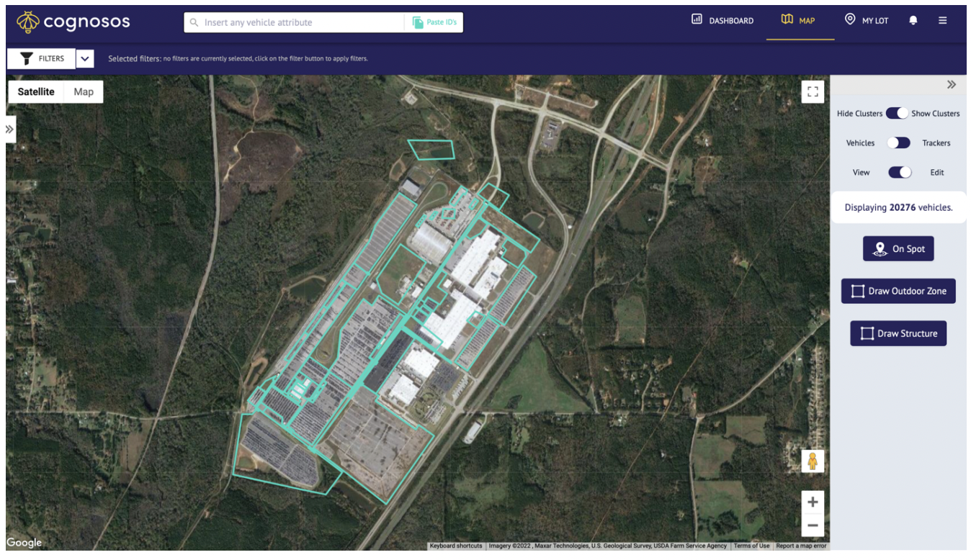Click the Cognosos bee logo
This screenshot has width=971, height=560.
(28, 22)
